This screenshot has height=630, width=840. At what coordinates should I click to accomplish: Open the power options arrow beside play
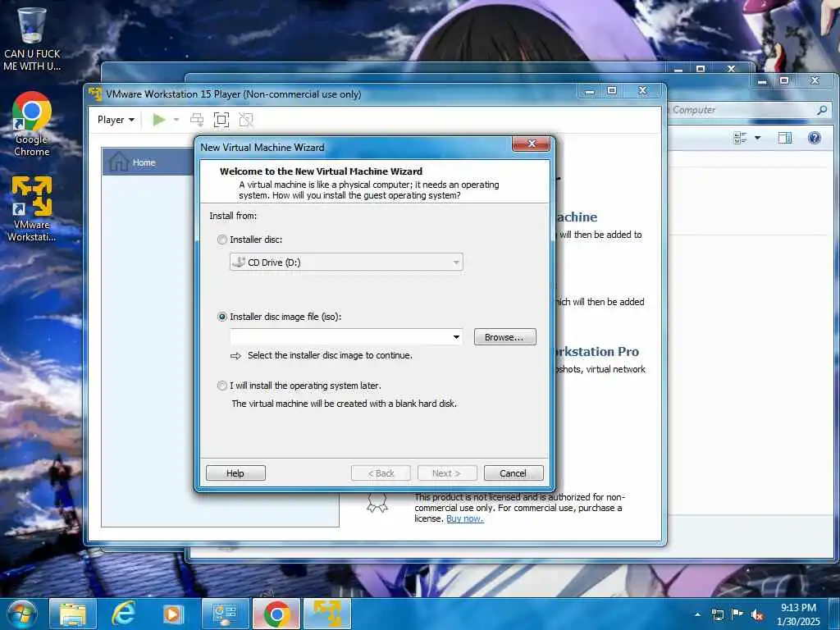click(176, 120)
